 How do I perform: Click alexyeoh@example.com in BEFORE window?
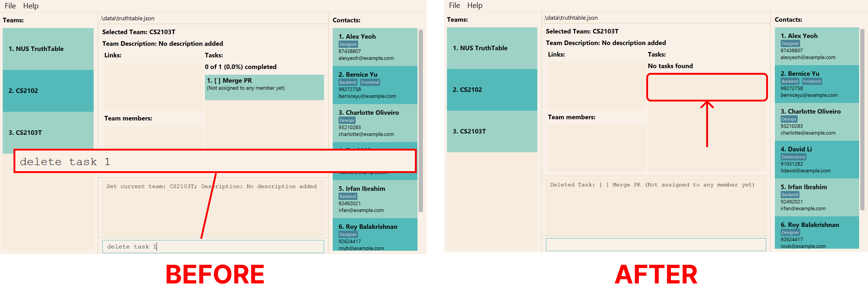point(366,58)
